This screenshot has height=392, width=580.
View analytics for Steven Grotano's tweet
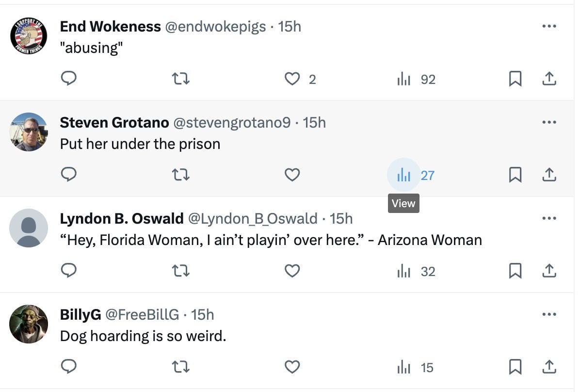pos(403,175)
